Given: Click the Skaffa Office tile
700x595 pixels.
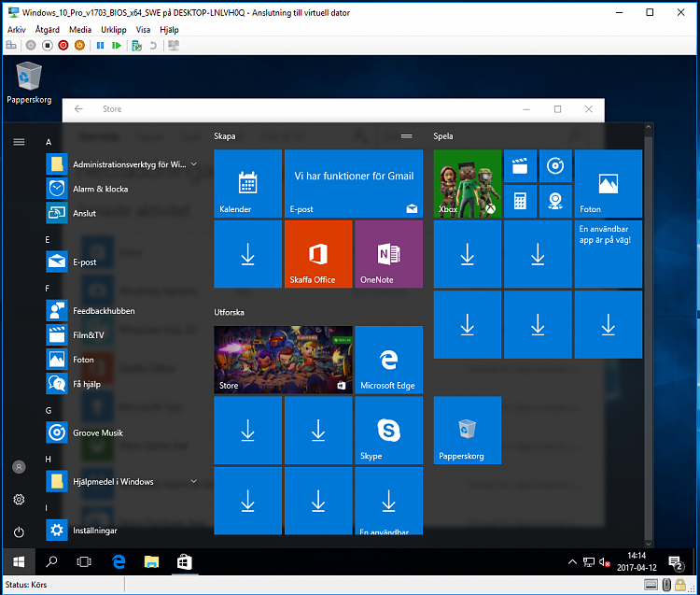Looking at the screenshot, I should pyautogui.click(x=318, y=254).
